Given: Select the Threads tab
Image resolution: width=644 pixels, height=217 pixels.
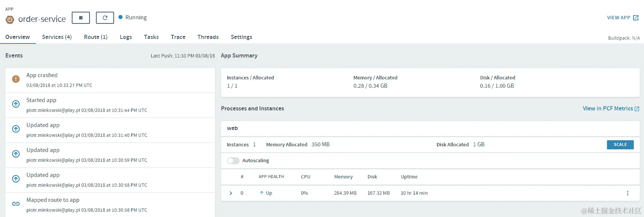Looking at the screenshot, I should (208, 37).
